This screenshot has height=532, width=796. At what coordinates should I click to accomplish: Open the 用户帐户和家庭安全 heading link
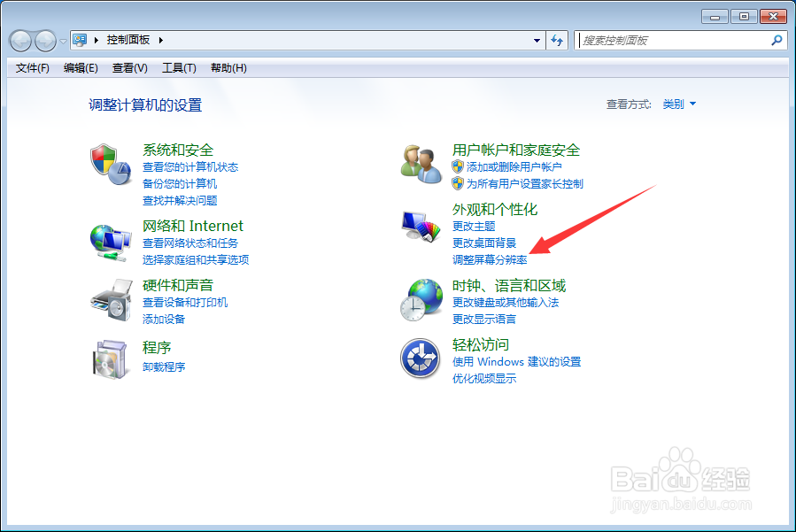516,150
